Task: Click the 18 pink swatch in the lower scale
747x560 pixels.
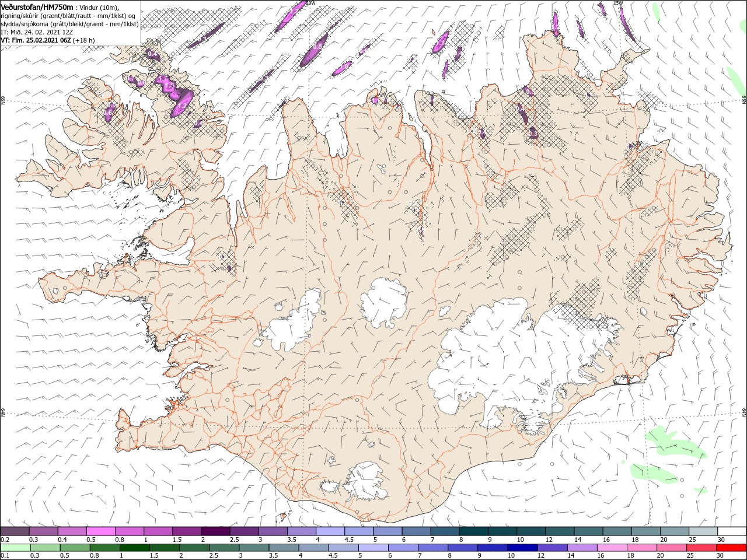Action: coord(642,548)
